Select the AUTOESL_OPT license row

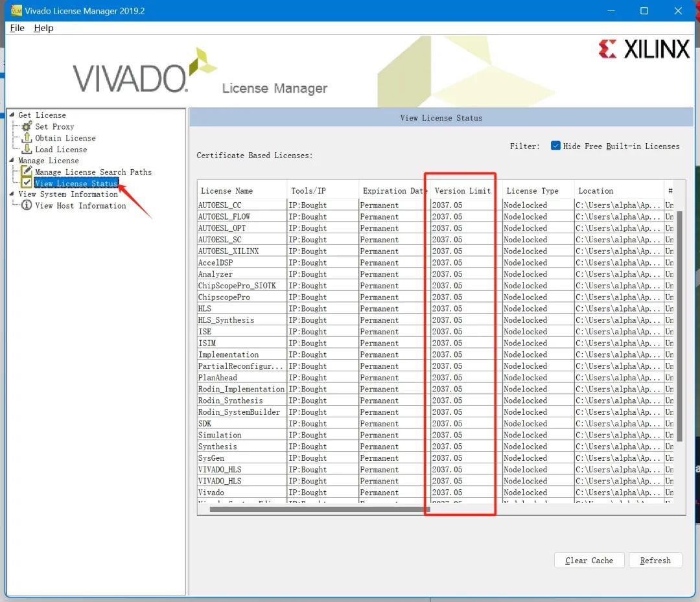(x=436, y=228)
